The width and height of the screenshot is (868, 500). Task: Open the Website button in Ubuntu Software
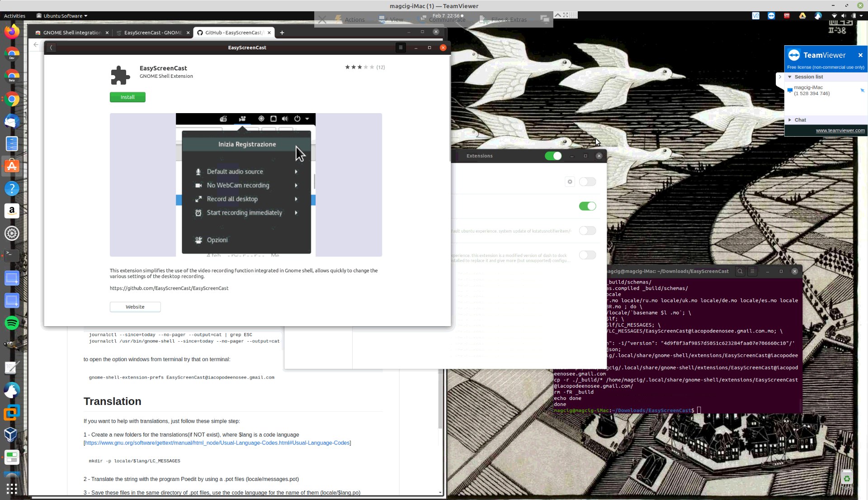pos(135,307)
